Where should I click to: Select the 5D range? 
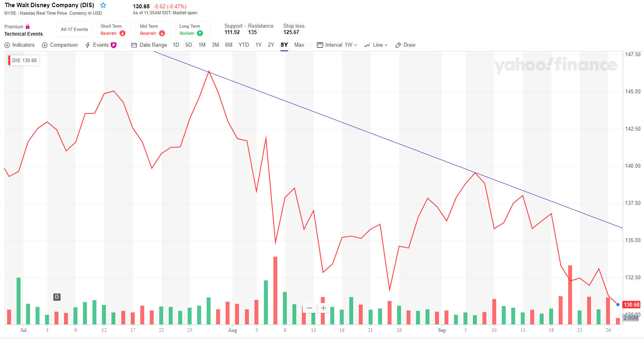tap(188, 45)
